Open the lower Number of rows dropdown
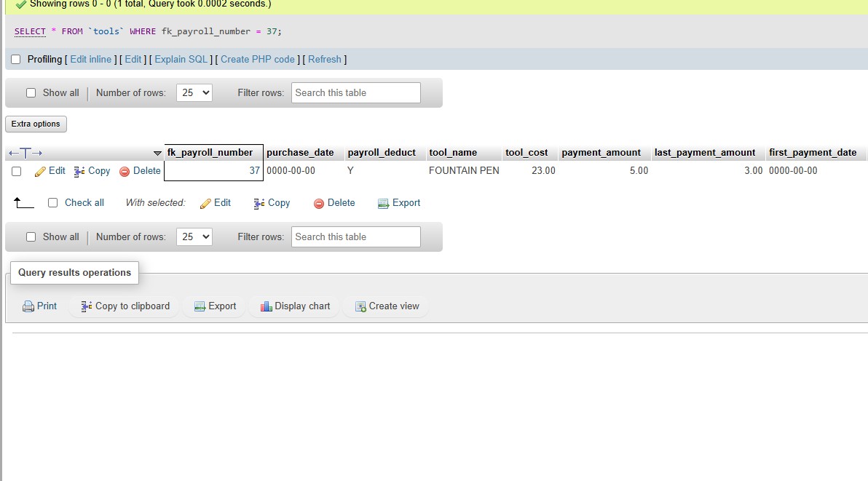This screenshot has width=868, height=481. point(194,236)
